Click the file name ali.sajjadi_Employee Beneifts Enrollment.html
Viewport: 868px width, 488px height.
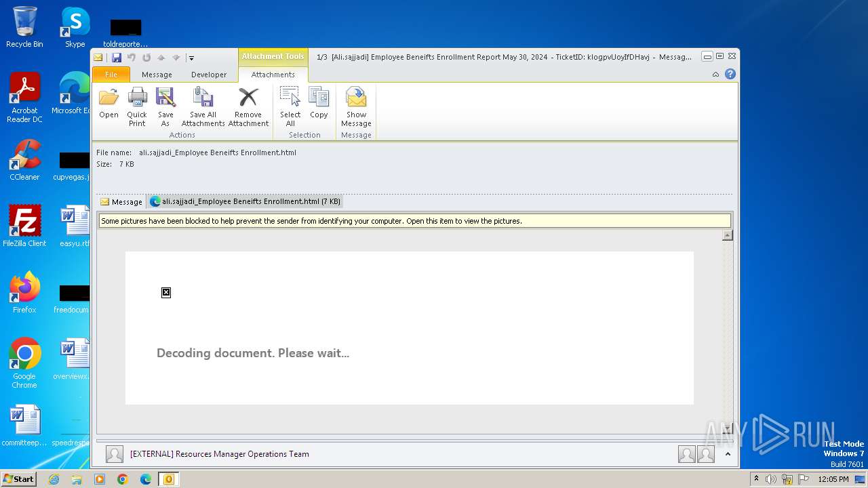click(x=218, y=152)
